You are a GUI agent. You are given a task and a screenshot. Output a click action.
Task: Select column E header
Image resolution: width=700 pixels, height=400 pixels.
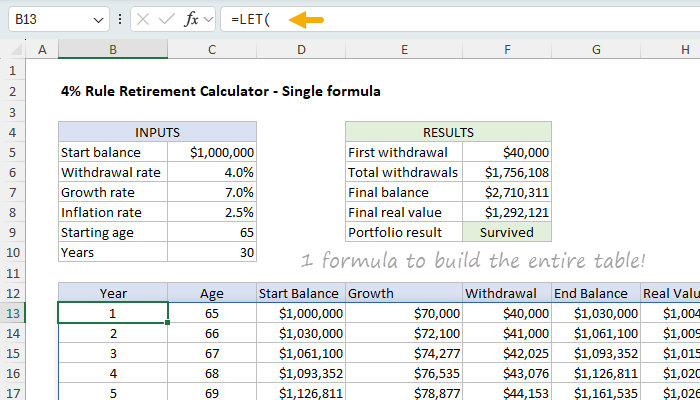pos(404,50)
